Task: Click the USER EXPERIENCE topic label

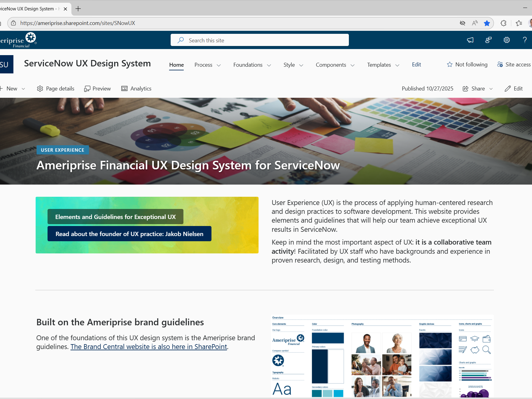Action: tap(62, 150)
